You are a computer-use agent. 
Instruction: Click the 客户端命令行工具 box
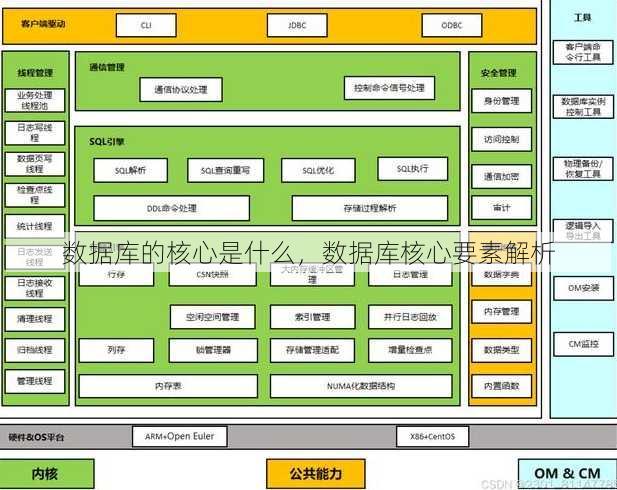click(583, 52)
